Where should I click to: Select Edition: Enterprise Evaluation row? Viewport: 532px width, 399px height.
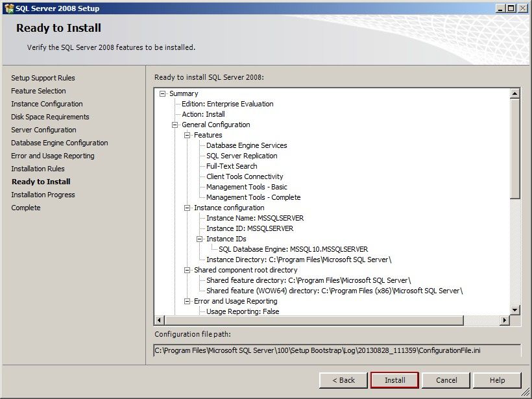(227, 104)
